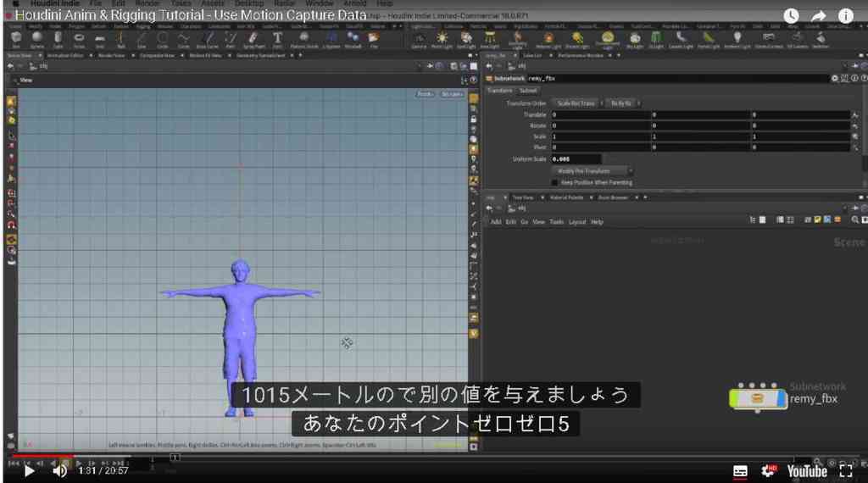
Task: Open YouTube player settings gear
Action: click(x=768, y=471)
